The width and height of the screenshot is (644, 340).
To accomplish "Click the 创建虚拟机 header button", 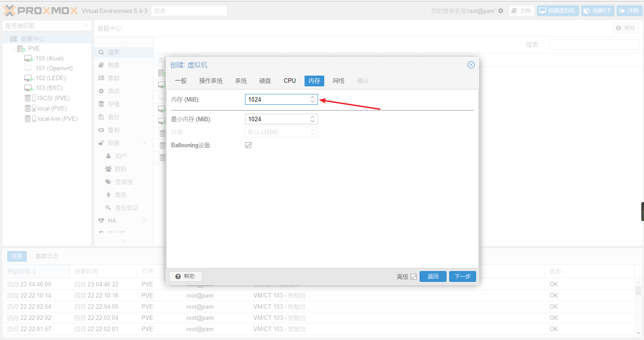I will point(558,11).
